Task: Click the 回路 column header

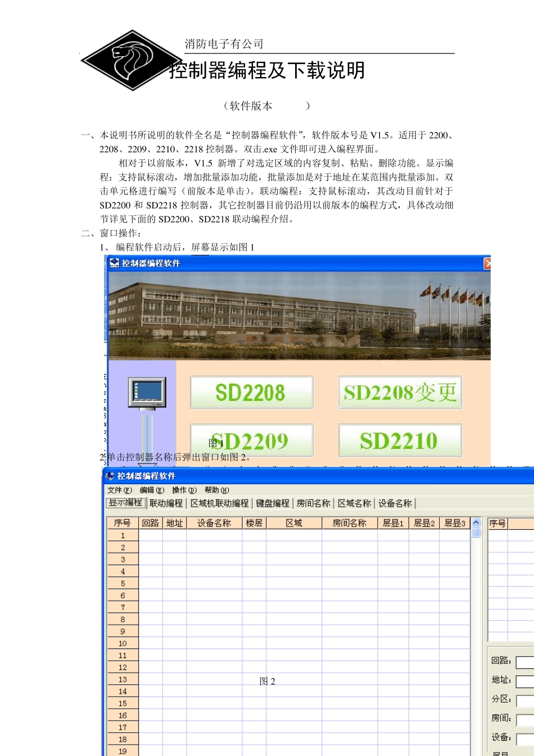Action: pos(150,523)
